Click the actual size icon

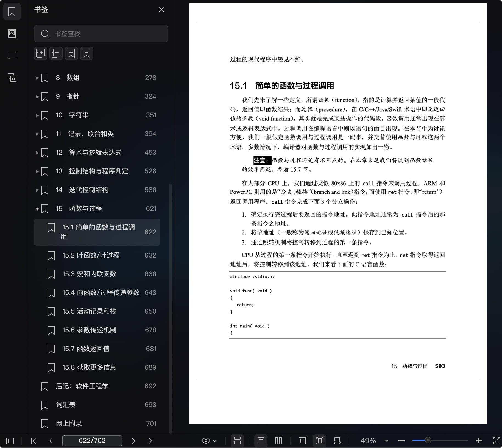302,441
